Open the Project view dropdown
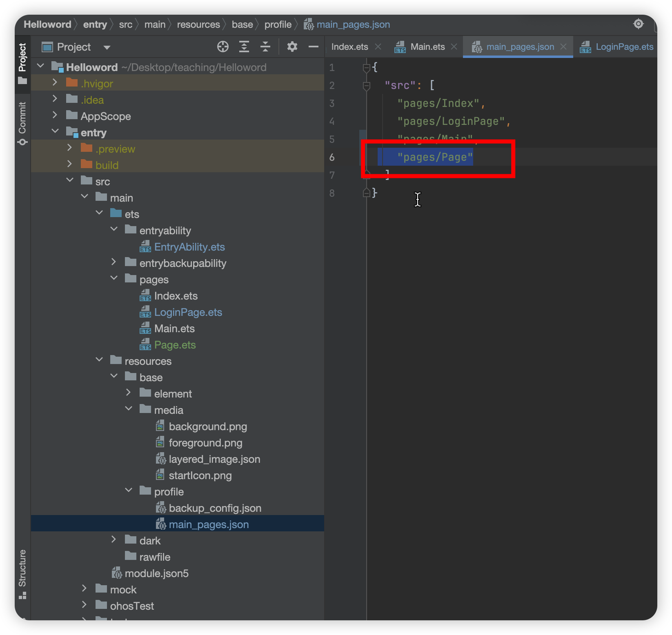This screenshot has height=635, width=672. point(107,47)
